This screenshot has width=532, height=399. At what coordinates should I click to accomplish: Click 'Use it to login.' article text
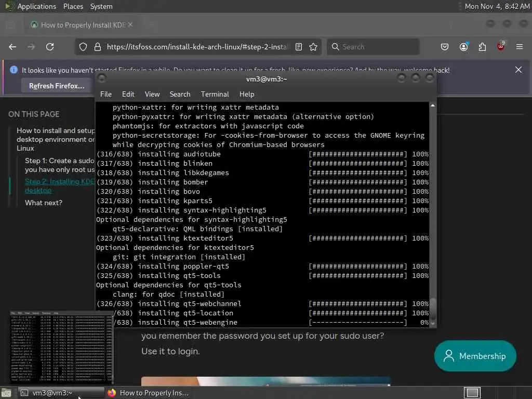tap(170, 352)
